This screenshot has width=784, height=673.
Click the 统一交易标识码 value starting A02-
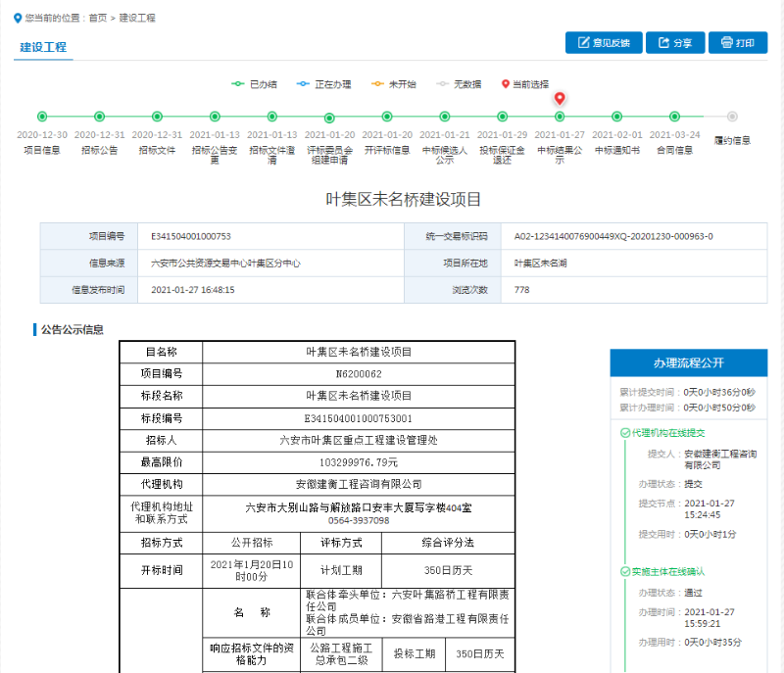point(613,236)
